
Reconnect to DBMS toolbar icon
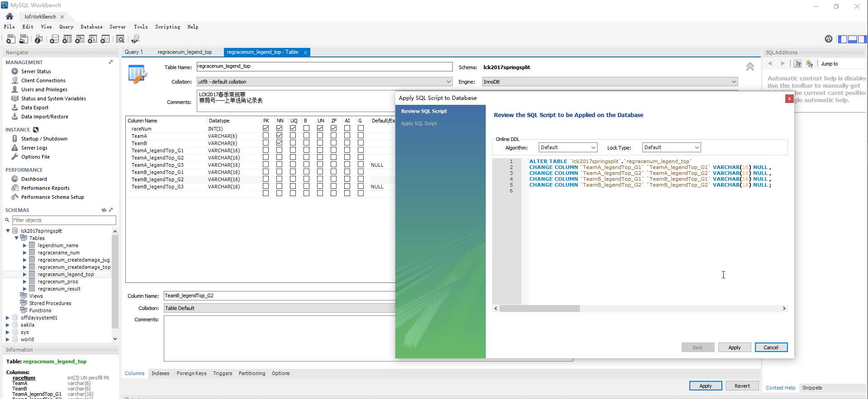click(135, 39)
